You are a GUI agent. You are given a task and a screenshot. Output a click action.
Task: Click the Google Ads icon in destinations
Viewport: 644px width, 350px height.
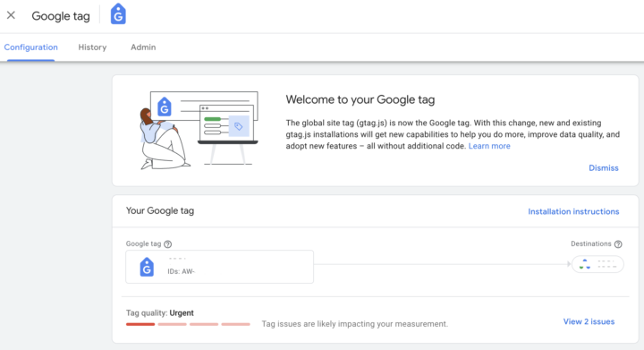[x=585, y=264]
